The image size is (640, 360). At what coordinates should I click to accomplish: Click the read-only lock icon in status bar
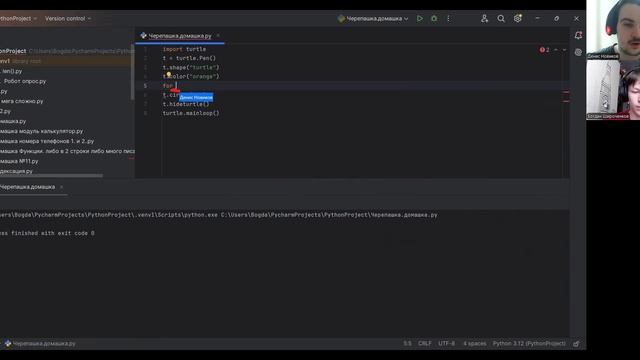tap(576, 344)
